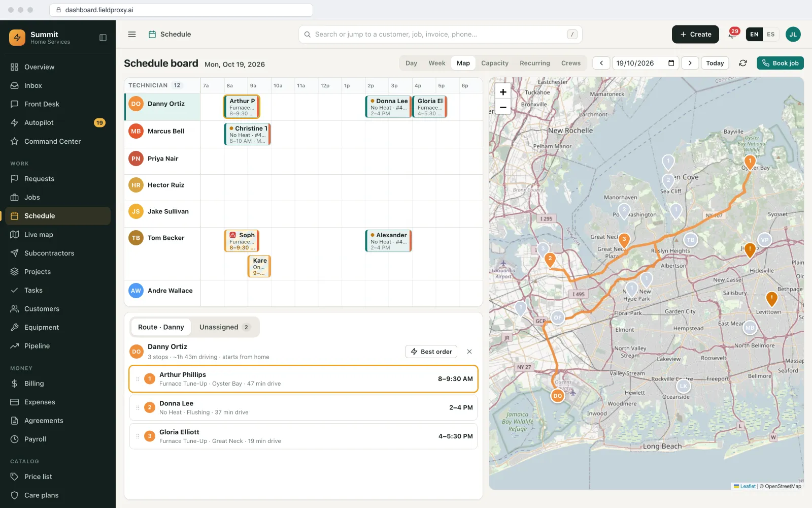
Task: Open Pipeline in sidebar
Action: 57,346
